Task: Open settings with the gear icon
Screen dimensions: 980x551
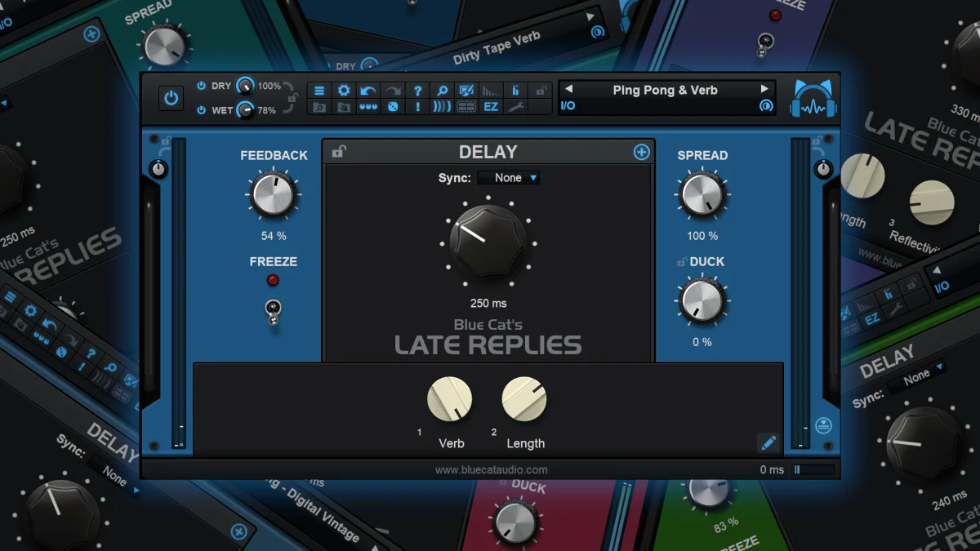Action: tap(344, 91)
